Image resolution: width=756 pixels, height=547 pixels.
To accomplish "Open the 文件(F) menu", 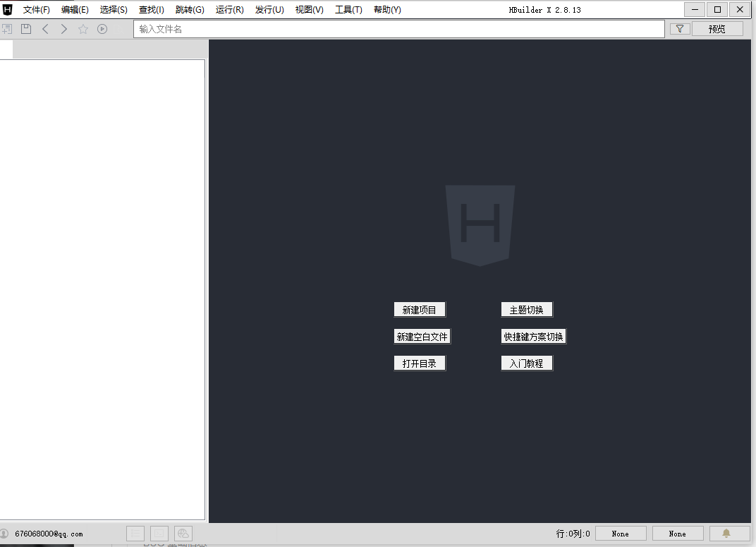I will coord(36,10).
